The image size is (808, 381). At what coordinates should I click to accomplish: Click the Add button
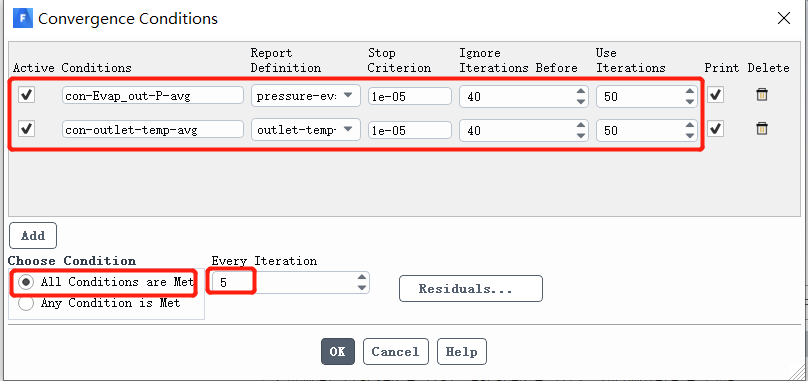(x=33, y=236)
